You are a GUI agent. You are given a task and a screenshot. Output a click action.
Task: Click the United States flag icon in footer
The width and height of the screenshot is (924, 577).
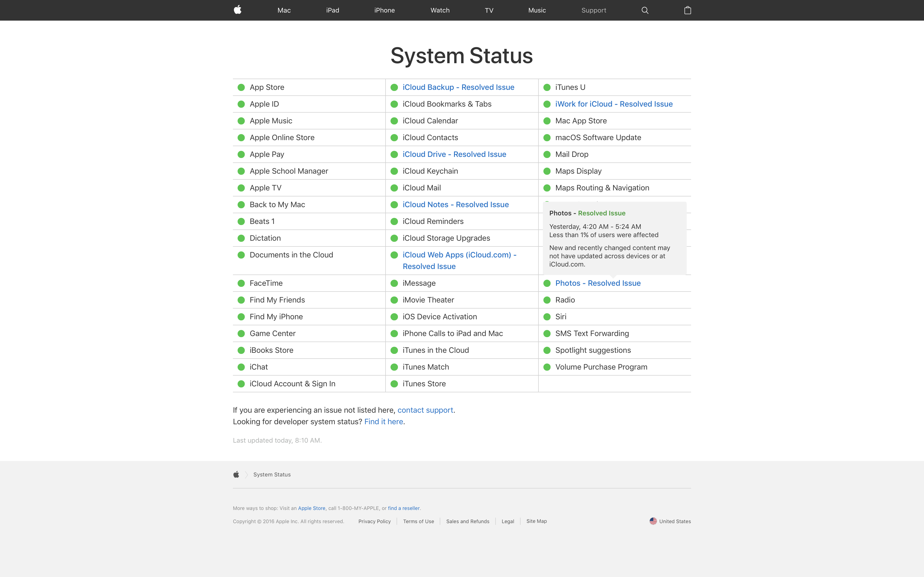[653, 521]
